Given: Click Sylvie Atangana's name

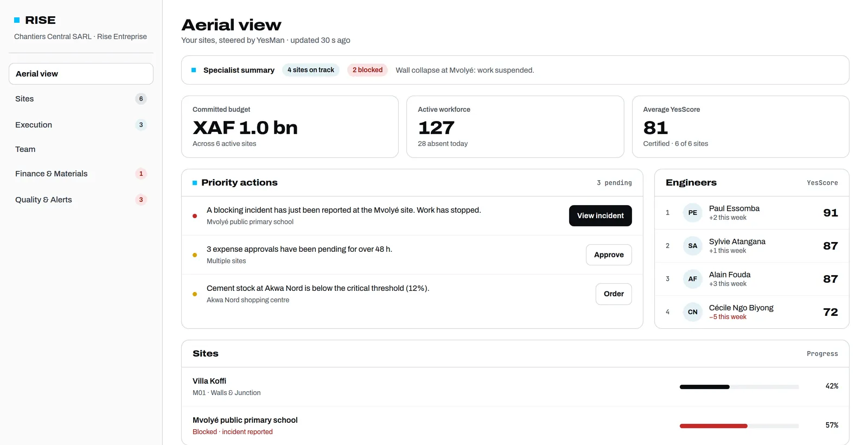Looking at the screenshot, I should pos(737,241).
